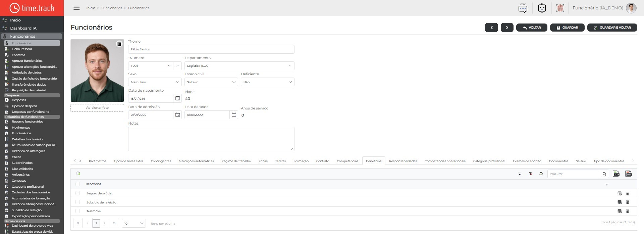The height and width of the screenshot is (234, 644).
Task: Tick the Telemóvel row checkbox
Action: pos(78,211)
